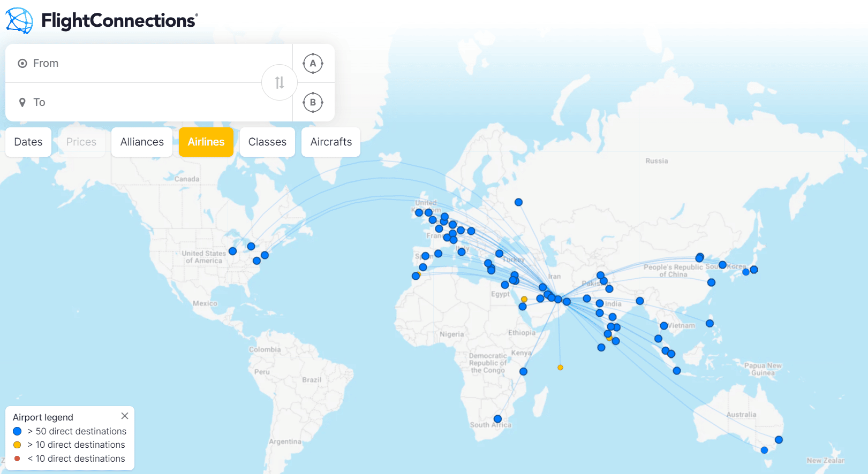Click the target icon beside From
Screen dimensions: 868x474
click(x=22, y=63)
